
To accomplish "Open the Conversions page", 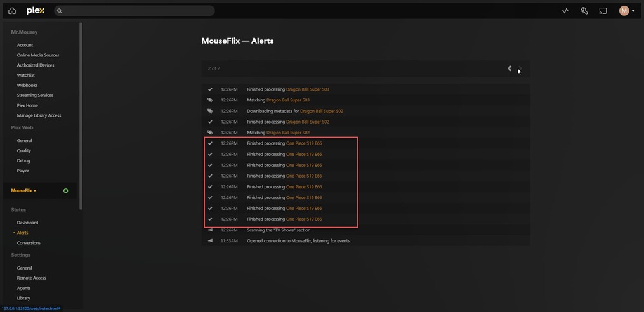I will pyautogui.click(x=29, y=243).
